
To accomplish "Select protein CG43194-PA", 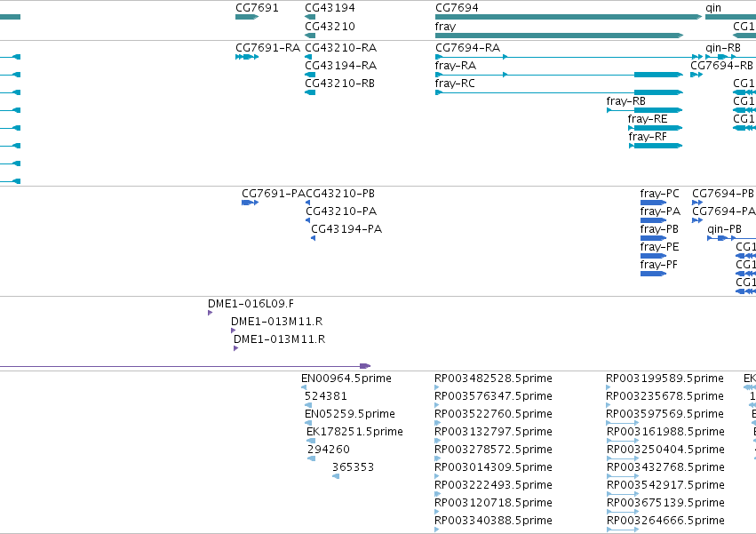I will click(x=313, y=238).
